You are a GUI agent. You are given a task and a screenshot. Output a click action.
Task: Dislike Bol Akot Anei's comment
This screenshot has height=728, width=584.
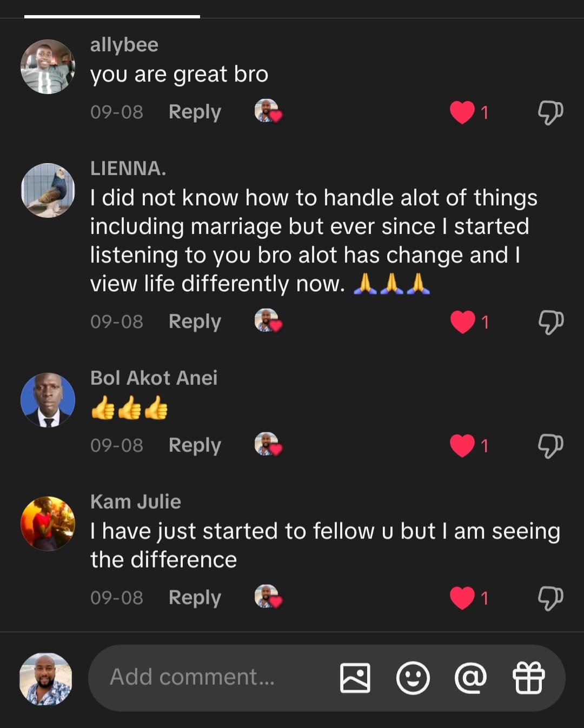click(550, 446)
